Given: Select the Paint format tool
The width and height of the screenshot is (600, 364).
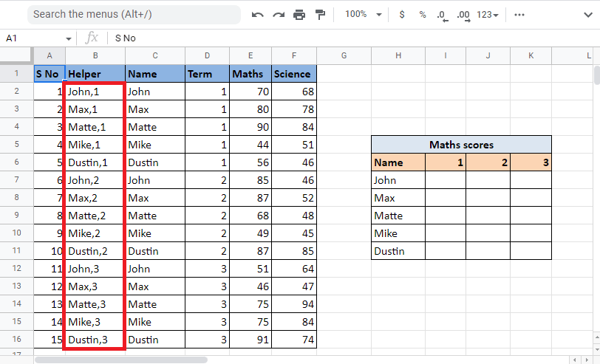Looking at the screenshot, I should coord(320,15).
